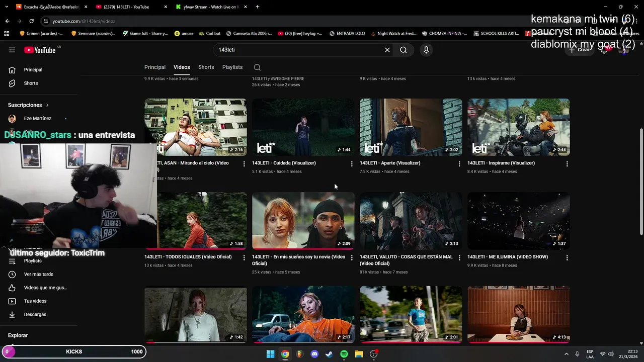This screenshot has height=362, width=644.
Task: Open options menu for Aparte (Visualizer)
Action: 459,164
